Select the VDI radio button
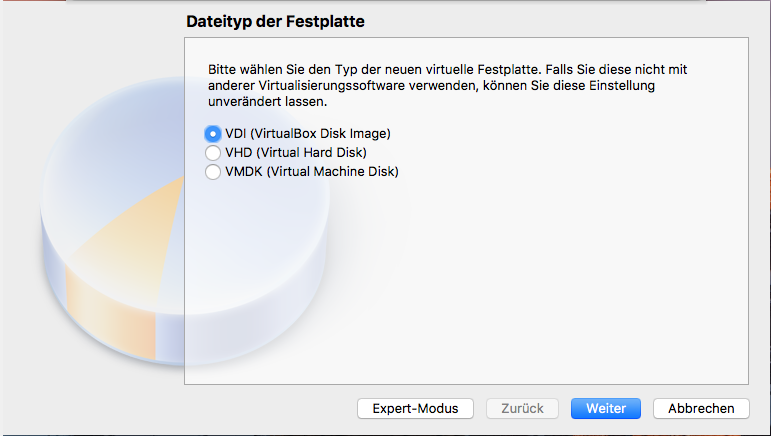 pyautogui.click(x=212, y=133)
